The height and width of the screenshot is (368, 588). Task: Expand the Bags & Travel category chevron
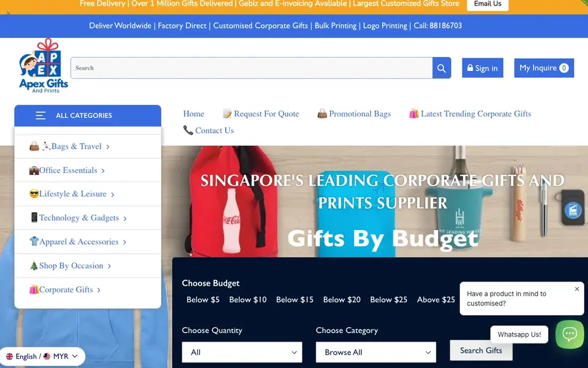pyautogui.click(x=108, y=147)
